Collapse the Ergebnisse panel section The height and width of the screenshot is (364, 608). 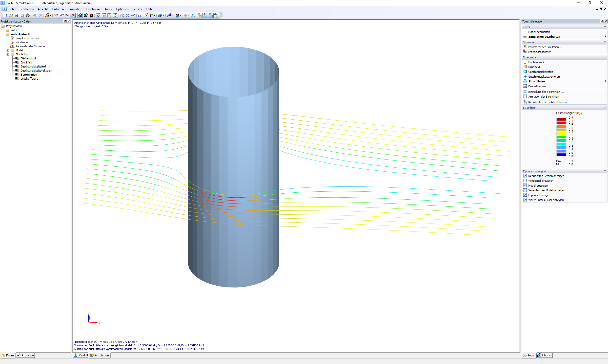pos(605,57)
